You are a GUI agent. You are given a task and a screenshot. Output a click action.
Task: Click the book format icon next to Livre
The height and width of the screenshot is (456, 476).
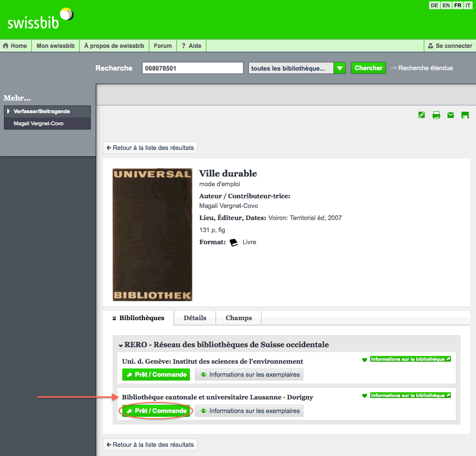(234, 242)
